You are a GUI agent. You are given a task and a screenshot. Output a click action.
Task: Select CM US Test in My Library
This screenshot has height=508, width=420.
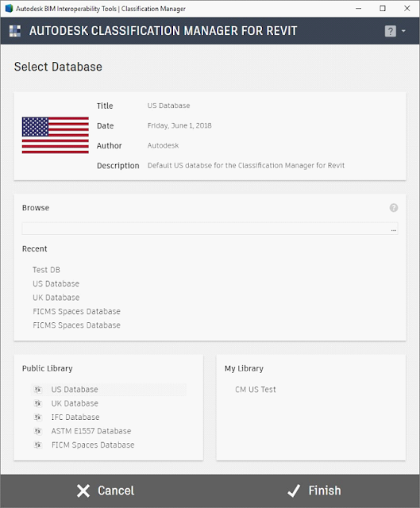[x=256, y=390]
